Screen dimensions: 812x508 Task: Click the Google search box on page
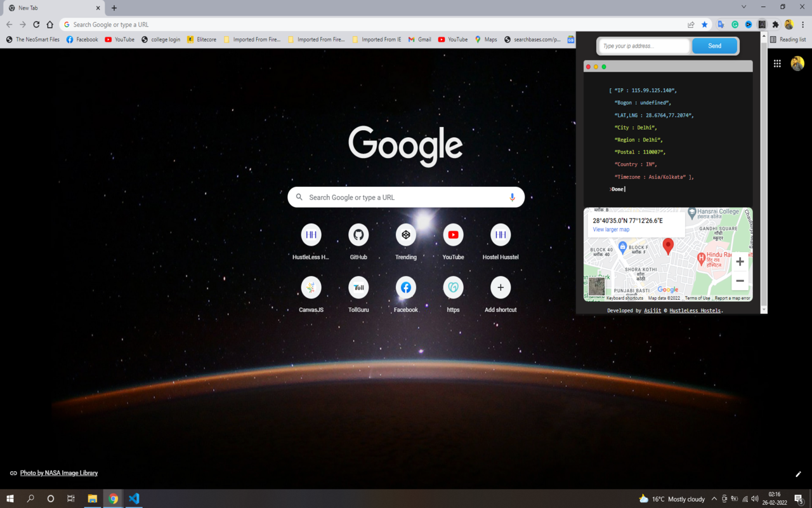point(406,197)
